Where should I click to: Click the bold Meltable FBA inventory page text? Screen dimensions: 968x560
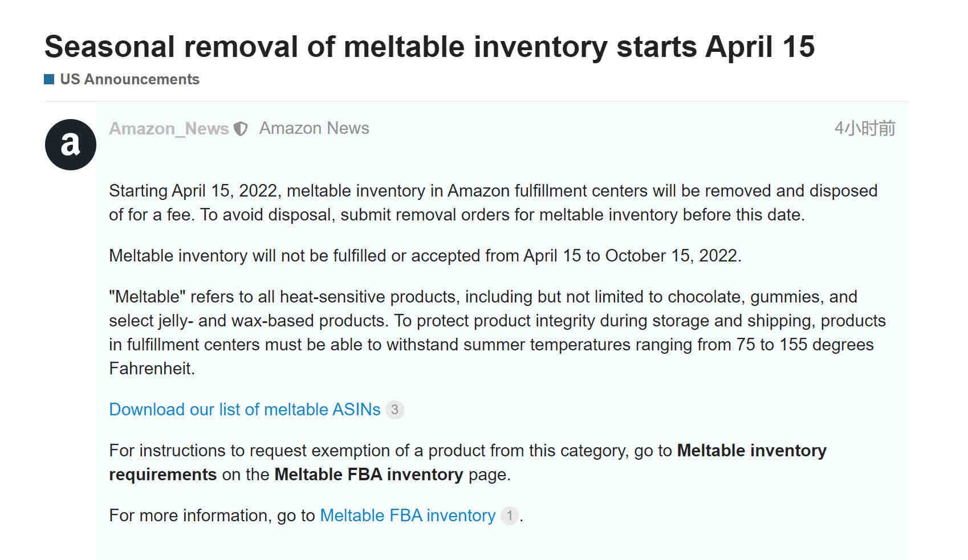click(368, 475)
